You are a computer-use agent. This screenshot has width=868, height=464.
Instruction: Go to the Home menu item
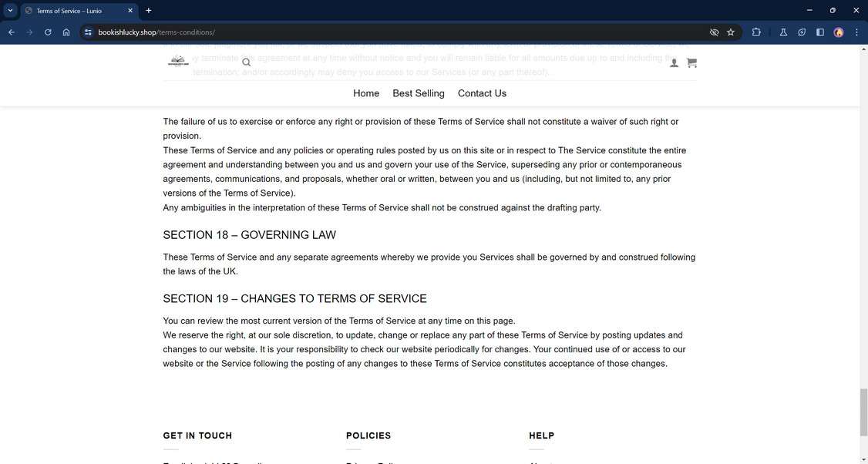(366, 93)
